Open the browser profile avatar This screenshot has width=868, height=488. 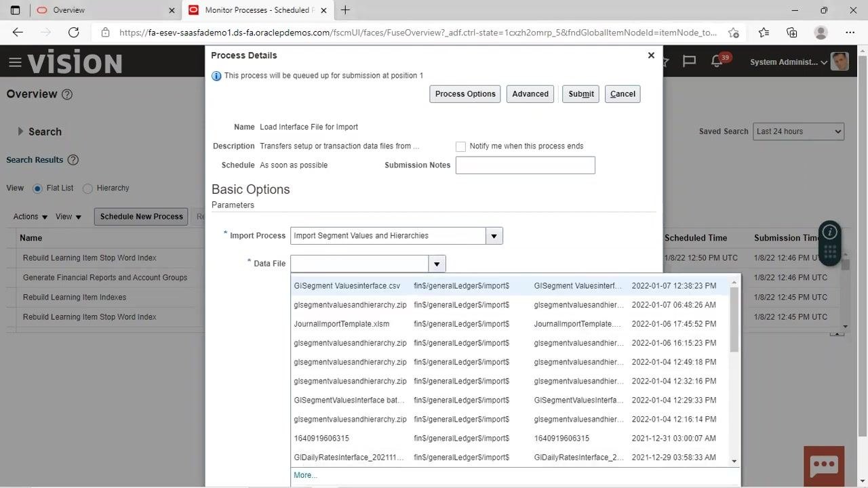coord(821,32)
